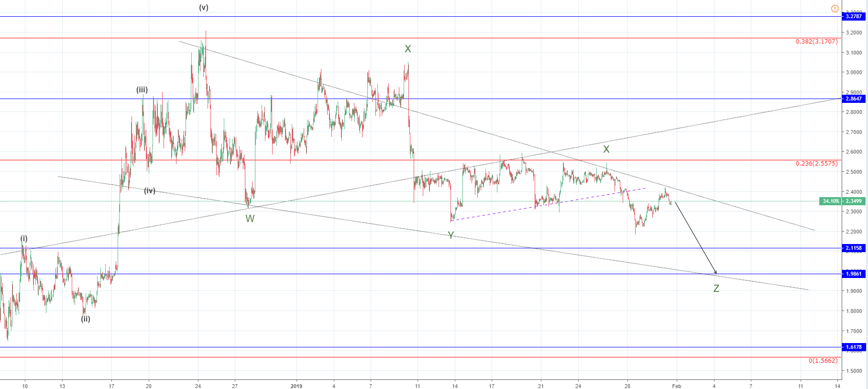The image size is (868, 389).
Task: Click the (iv) wave label
Action: coord(150,190)
